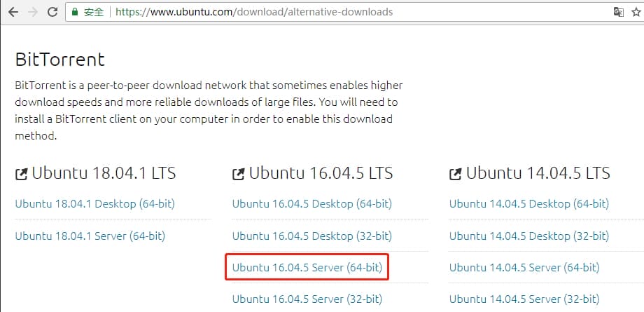Viewport: 644px width, 312px height.
Task: Download Ubuntu 18.04.1 Desktop (64-bit) torrent
Action: click(94, 204)
